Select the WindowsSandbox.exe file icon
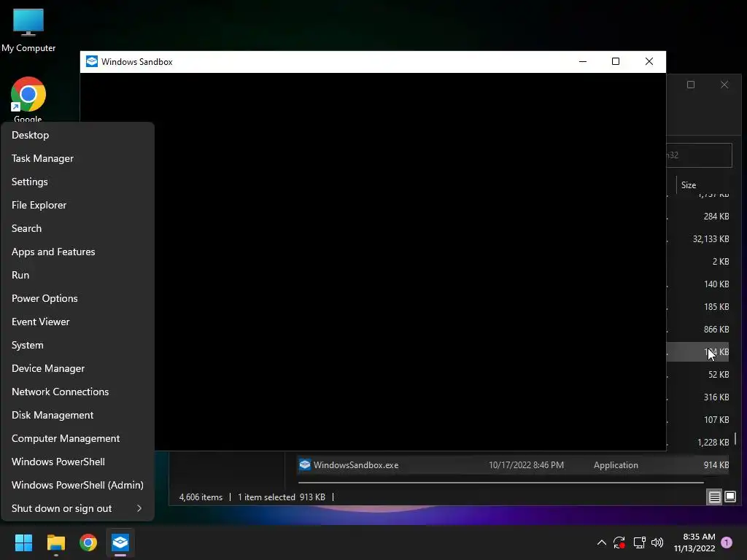This screenshot has height=560, width=747. (305, 464)
